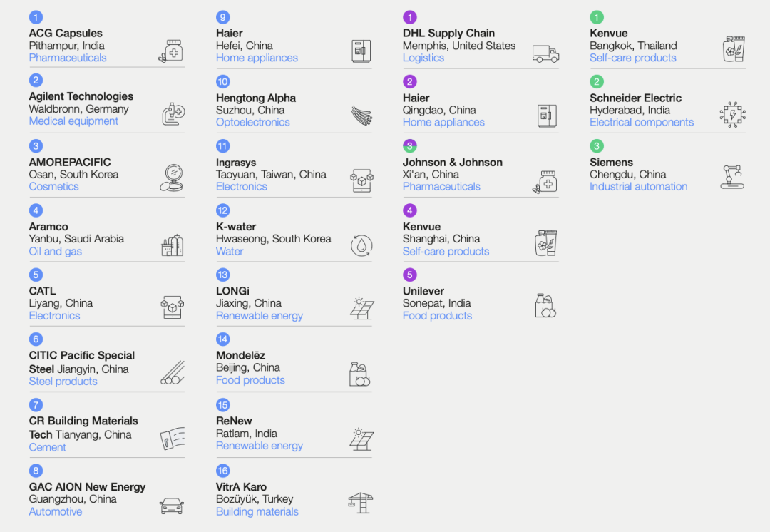The width and height of the screenshot is (770, 532).
Task: Select the oil refinery icon beside Aramco
Action: pyautogui.click(x=173, y=245)
